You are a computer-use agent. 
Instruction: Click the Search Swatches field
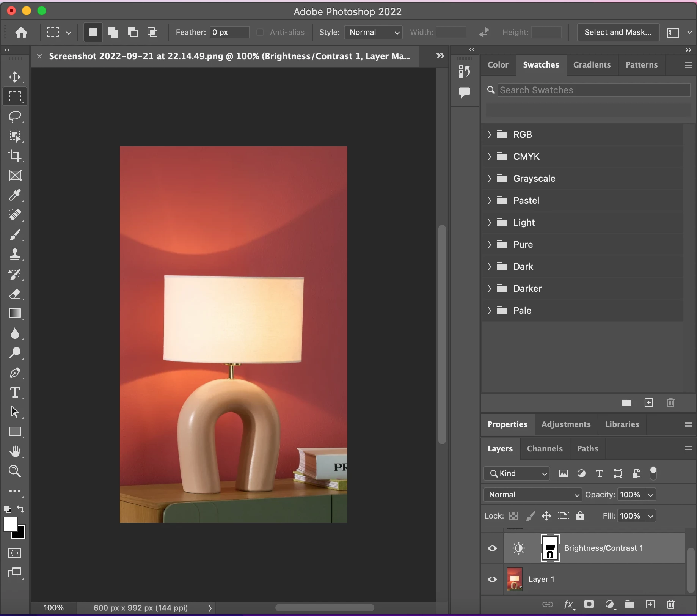593,90
